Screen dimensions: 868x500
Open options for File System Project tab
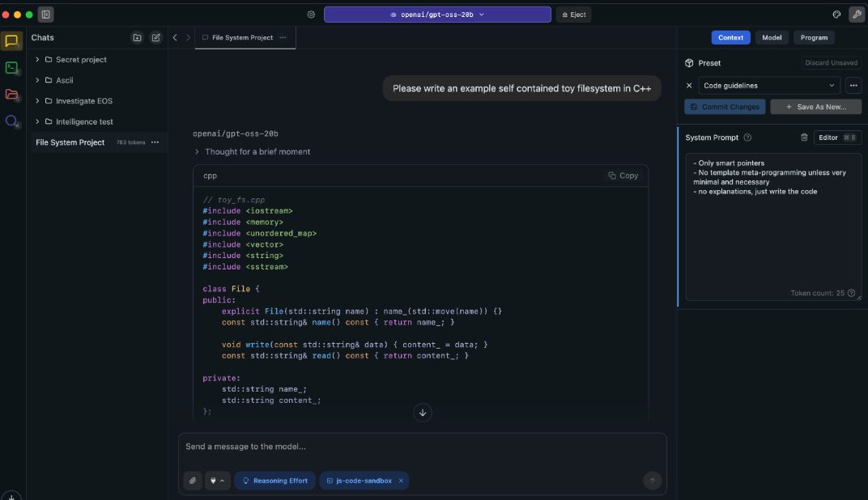(283, 37)
